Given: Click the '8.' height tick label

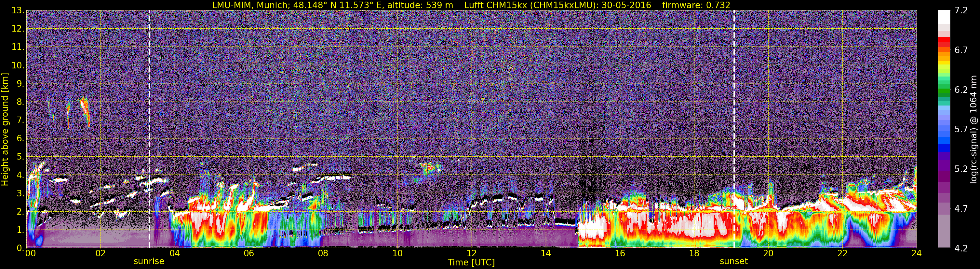Looking at the screenshot, I should coord(20,102).
